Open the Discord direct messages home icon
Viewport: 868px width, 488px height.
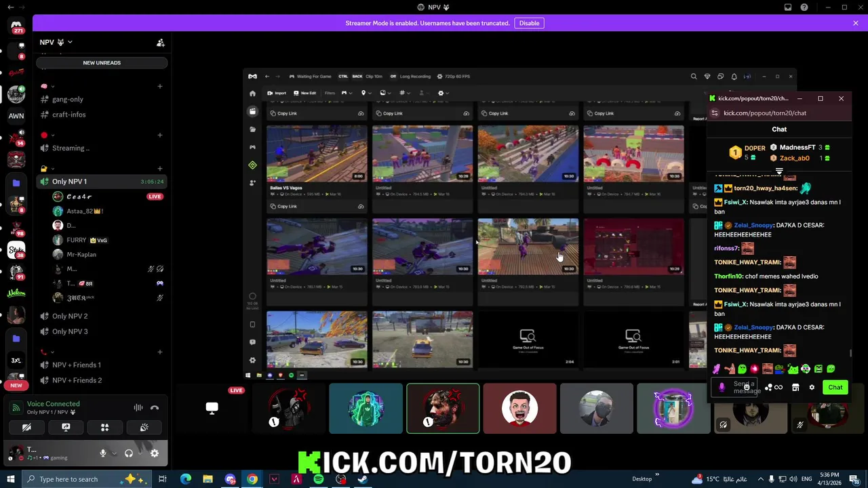(16, 27)
